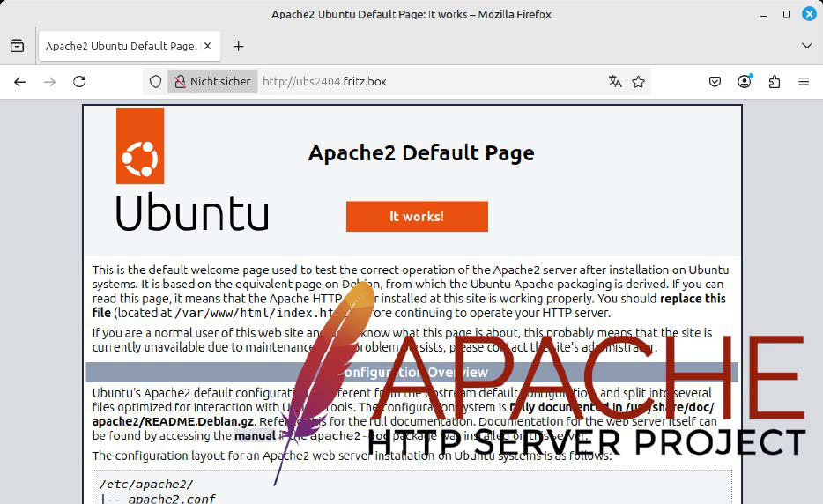The width and height of the screenshot is (823, 504).
Task: Open tracking protection shield icon
Action: [x=155, y=81]
